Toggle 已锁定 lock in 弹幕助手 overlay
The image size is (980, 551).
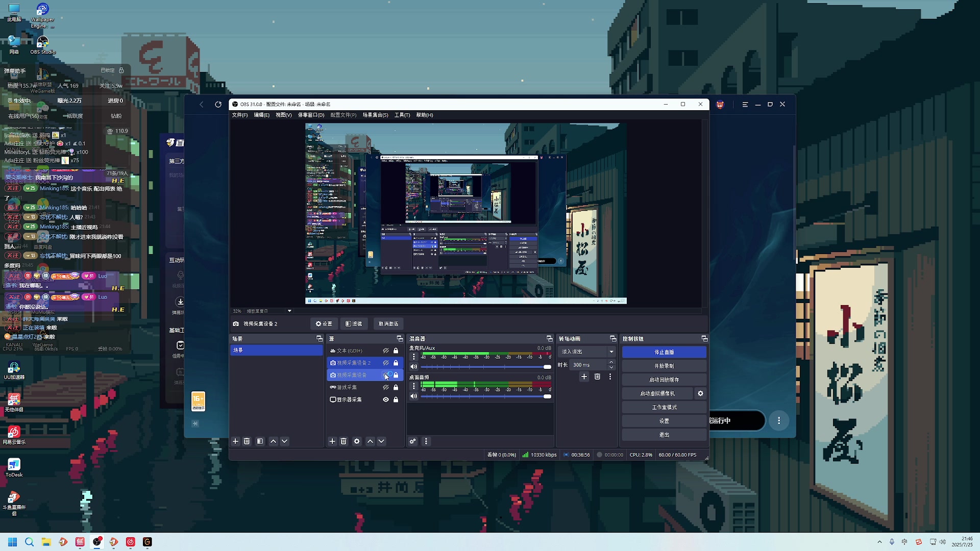121,70
